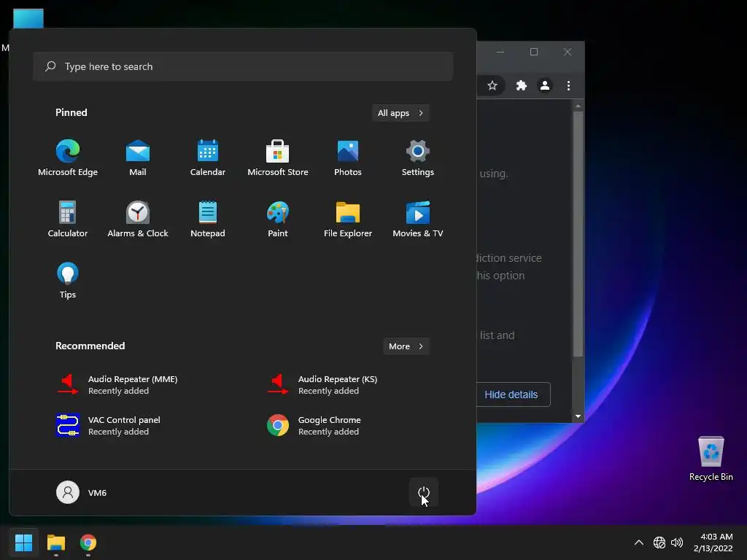Click the power button in Start menu
The image size is (747, 560).
coord(424,492)
